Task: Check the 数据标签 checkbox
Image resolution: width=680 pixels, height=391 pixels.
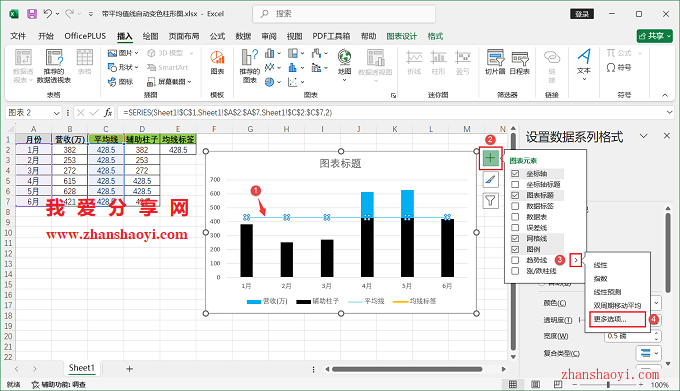Action: 515,206
